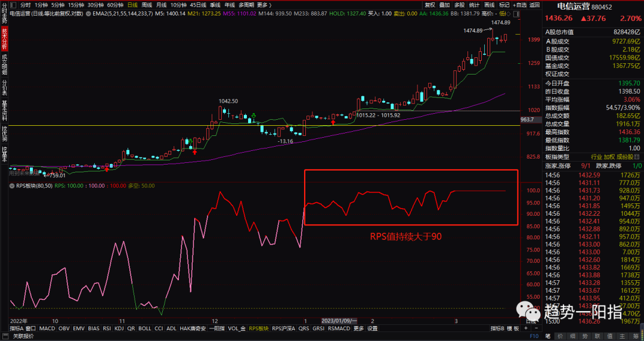Click +自选 to add to watchlist
The height and width of the screenshot is (341, 644).
point(519,5)
